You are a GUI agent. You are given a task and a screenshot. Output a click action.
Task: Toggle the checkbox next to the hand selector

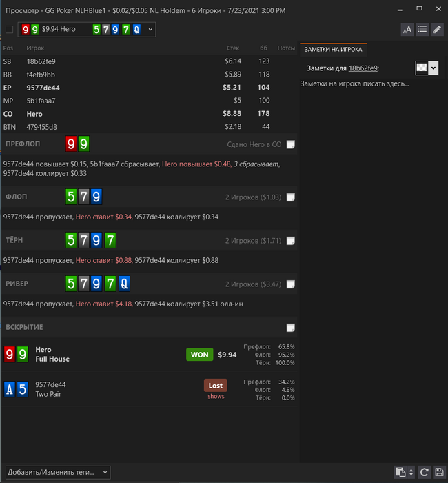click(x=9, y=30)
